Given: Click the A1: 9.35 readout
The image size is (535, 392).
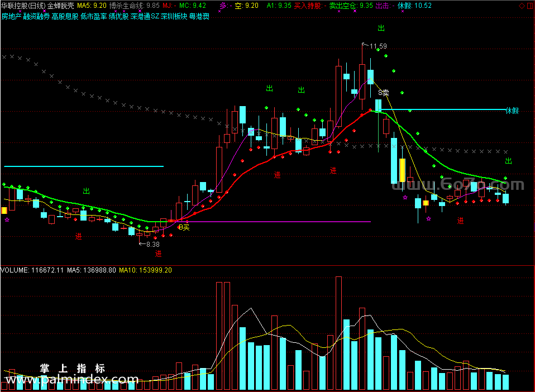Looking at the screenshot, I should point(279,6).
